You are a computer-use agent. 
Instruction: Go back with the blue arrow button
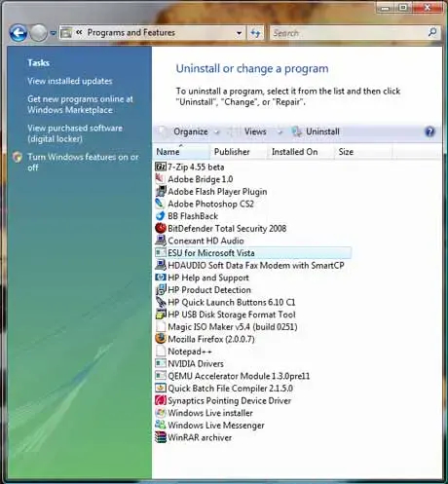18,33
